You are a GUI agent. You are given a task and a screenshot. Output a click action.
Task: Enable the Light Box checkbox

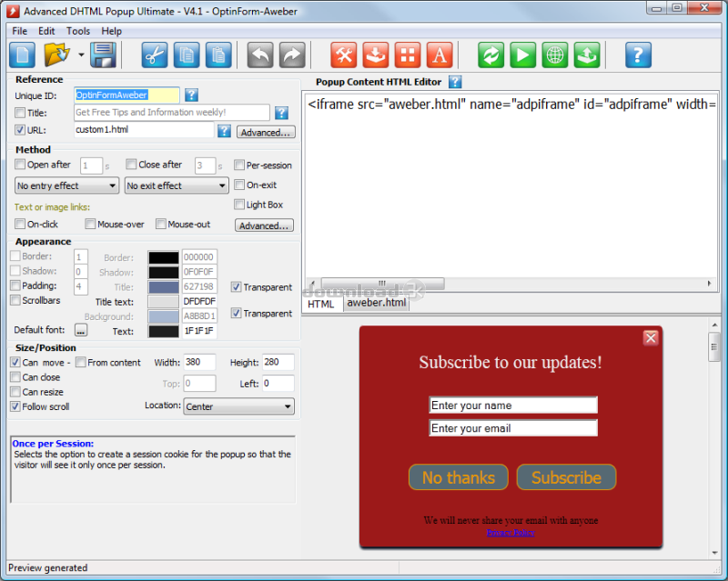pos(239,205)
